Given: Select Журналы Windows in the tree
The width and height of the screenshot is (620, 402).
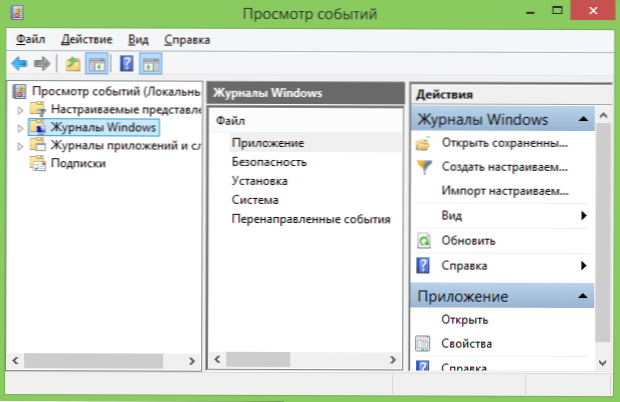Looking at the screenshot, I should point(103,127).
